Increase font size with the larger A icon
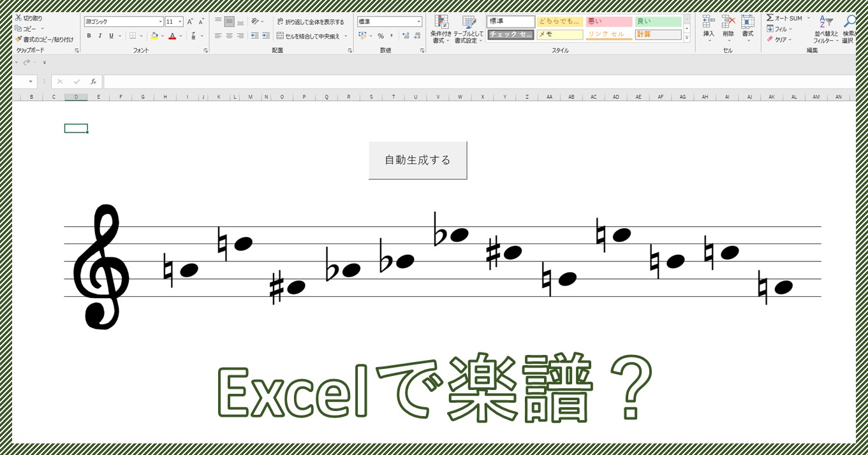 pyautogui.click(x=190, y=22)
